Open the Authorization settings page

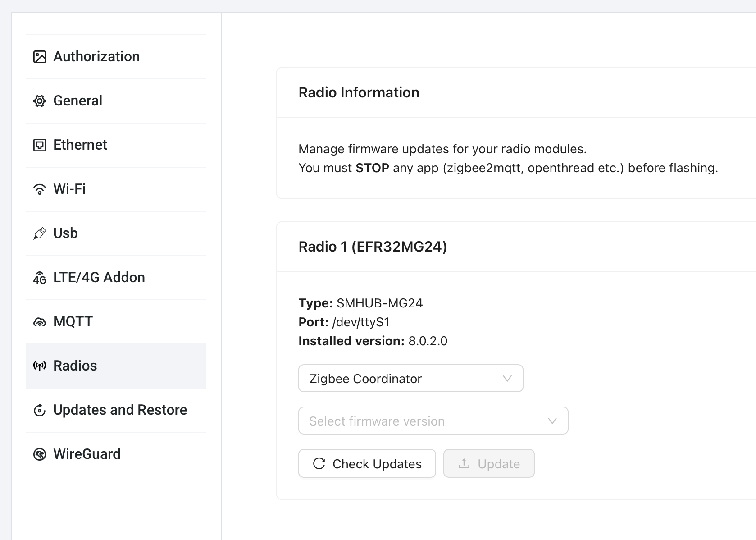116,57
